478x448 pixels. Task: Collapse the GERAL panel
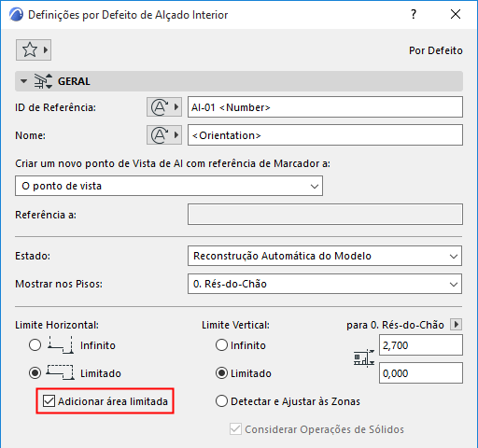click(23, 81)
